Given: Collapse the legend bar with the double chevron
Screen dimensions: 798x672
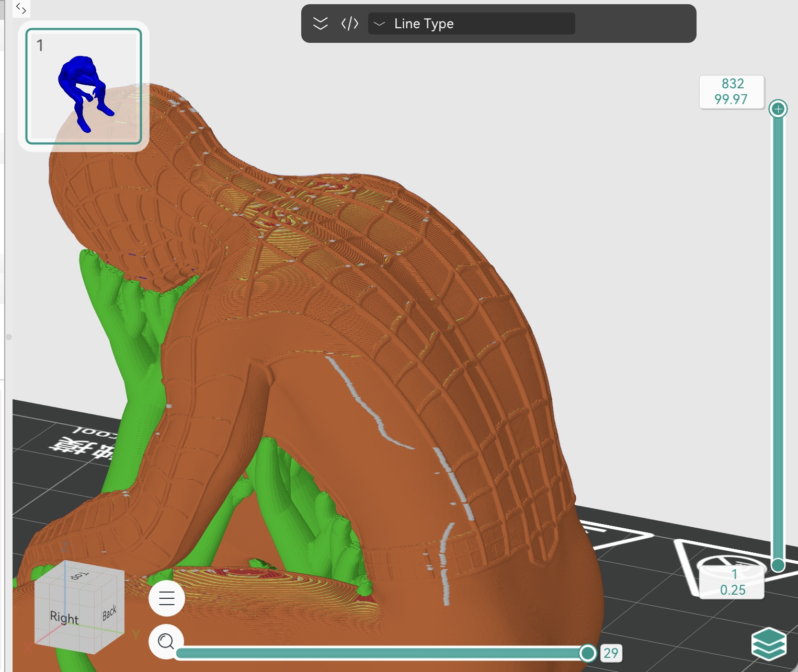Looking at the screenshot, I should [320, 24].
